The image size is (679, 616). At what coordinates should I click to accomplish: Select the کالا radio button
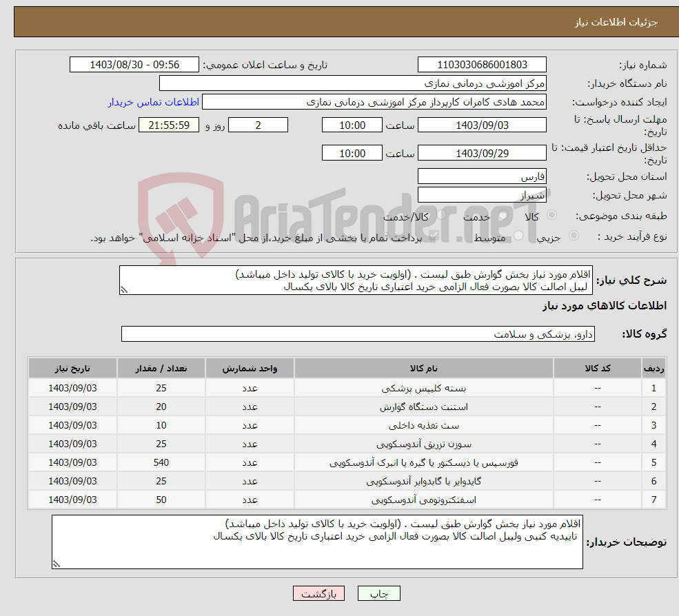(551, 215)
